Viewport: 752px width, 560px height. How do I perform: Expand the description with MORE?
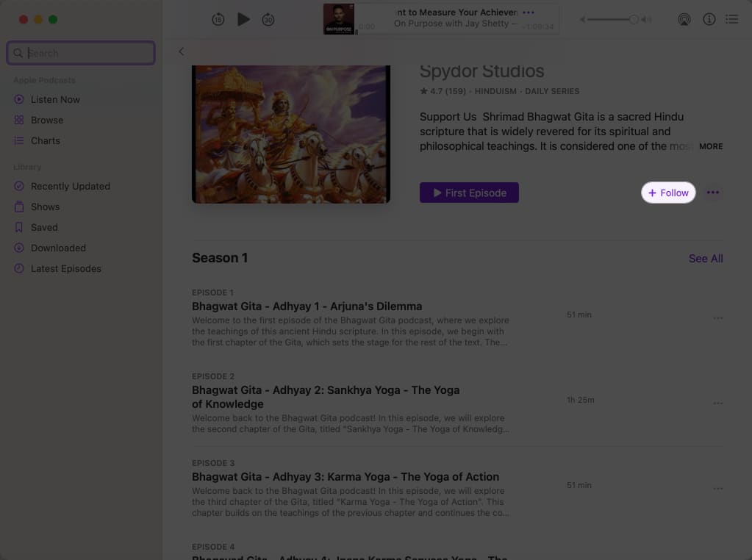pyautogui.click(x=711, y=146)
